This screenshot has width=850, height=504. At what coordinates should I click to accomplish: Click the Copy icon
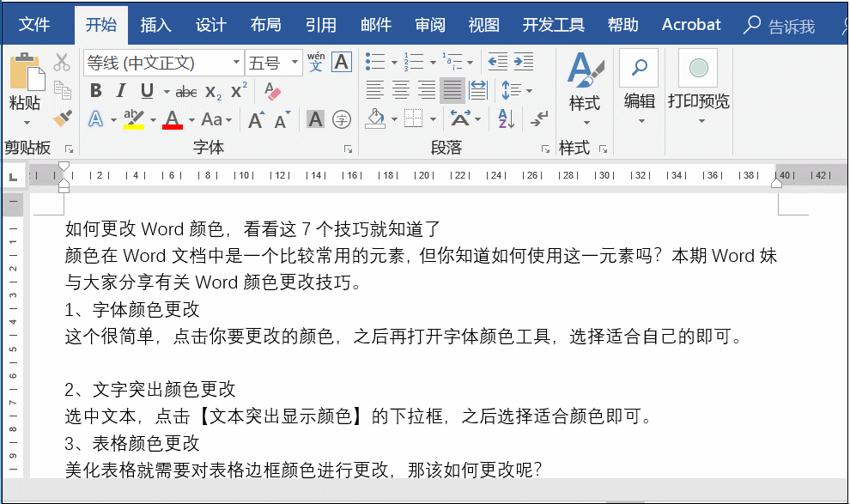pyautogui.click(x=63, y=90)
